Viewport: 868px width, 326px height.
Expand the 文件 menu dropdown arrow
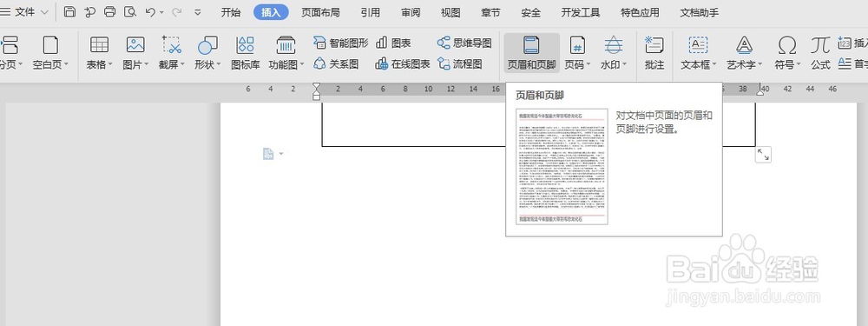click(45, 12)
